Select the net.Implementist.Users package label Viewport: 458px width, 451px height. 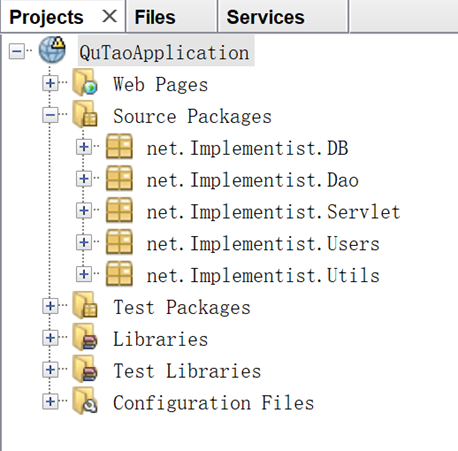click(263, 244)
